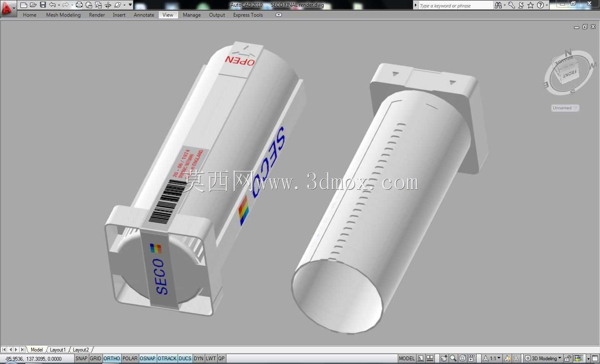Viewport: 600px width, 364px height.
Task: Minimize the drawing window inside AutoCAD
Action: click(x=577, y=27)
